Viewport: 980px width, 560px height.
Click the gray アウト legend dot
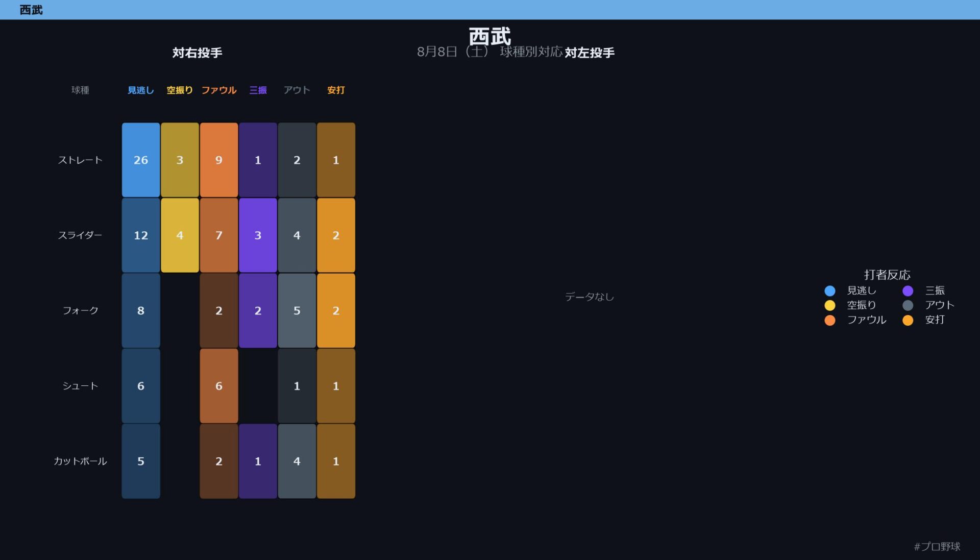(x=908, y=305)
